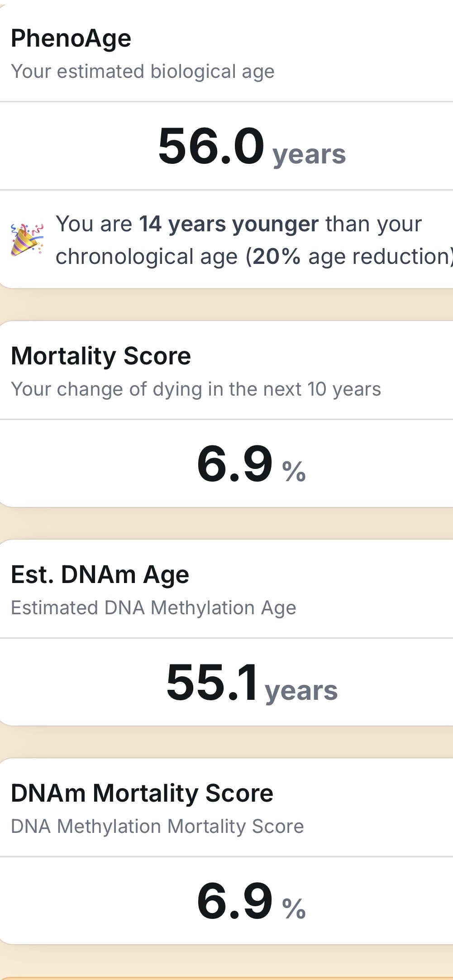Tap the "years" unit beside 56.0
This screenshot has width=453, height=980.
(x=309, y=155)
